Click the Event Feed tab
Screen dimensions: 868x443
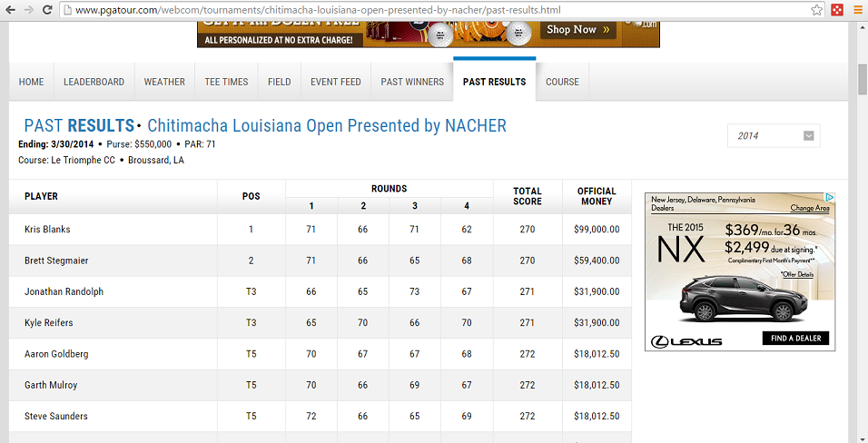click(335, 82)
